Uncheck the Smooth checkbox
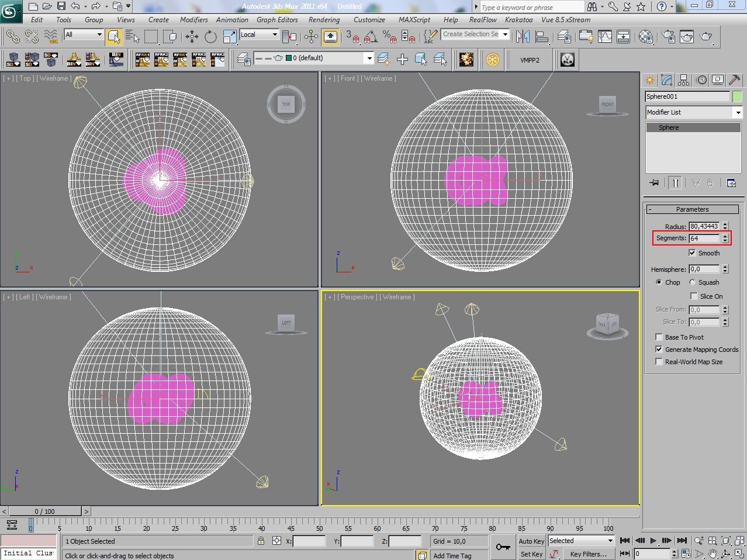The width and height of the screenshot is (747, 560). pyautogui.click(x=693, y=253)
